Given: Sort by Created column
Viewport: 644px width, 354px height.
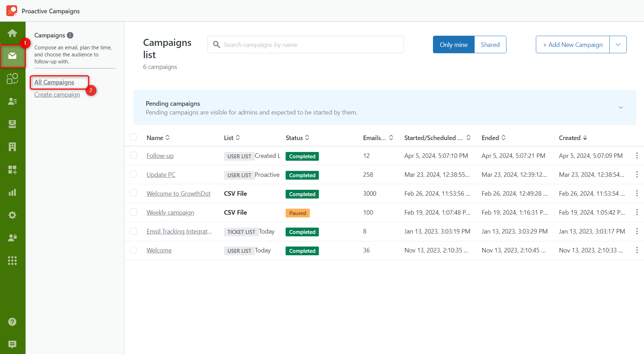Looking at the screenshot, I should tap(573, 138).
